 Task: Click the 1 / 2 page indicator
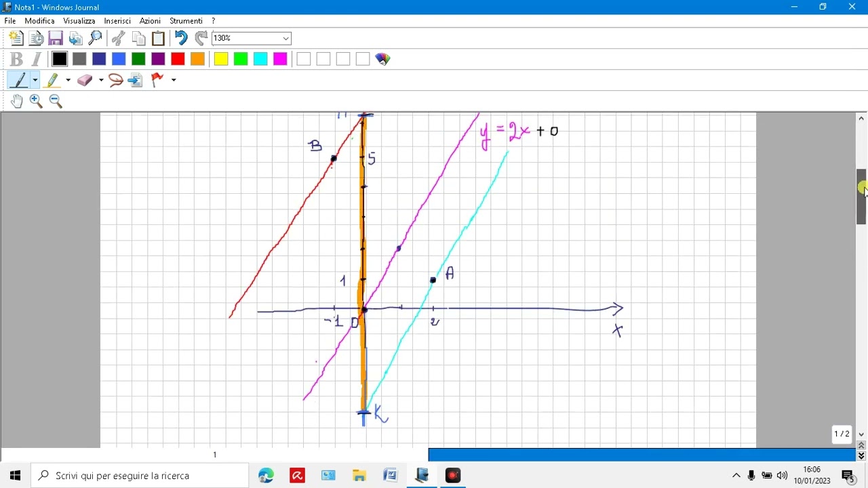tap(842, 434)
